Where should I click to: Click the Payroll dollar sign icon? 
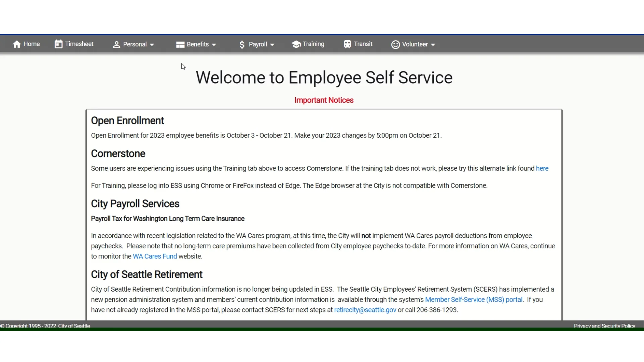(x=242, y=45)
